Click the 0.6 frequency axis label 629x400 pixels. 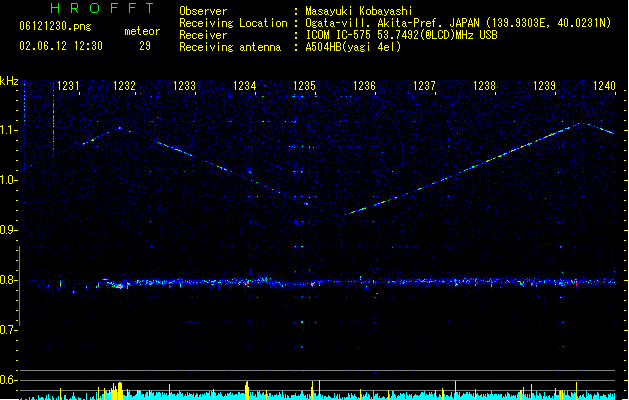[8, 380]
